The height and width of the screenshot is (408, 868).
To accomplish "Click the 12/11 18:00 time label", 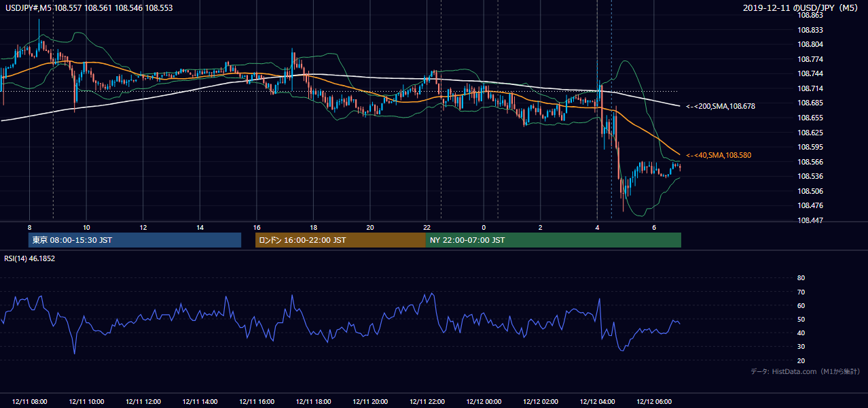I will 313,402.
